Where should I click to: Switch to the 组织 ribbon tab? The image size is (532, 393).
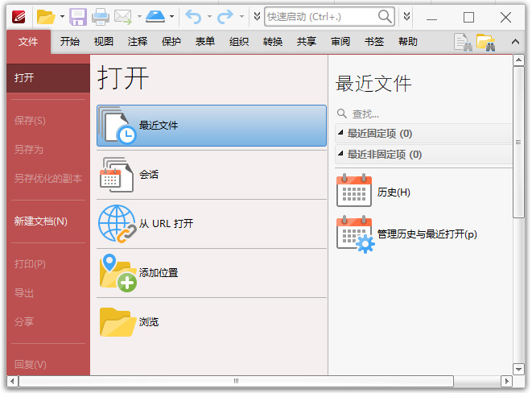[239, 42]
